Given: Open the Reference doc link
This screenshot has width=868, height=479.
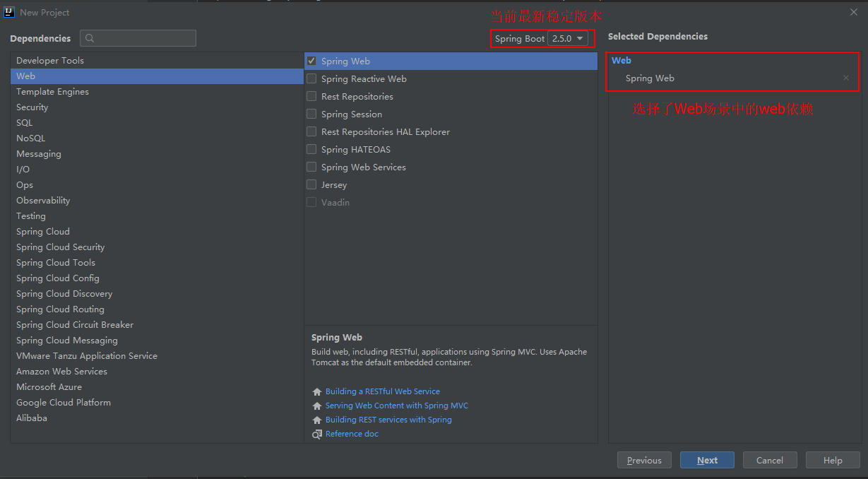Looking at the screenshot, I should (352, 434).
